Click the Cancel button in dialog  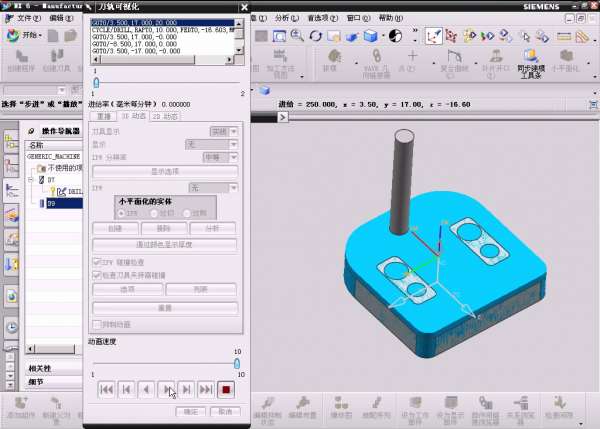(x=224, y=411)
